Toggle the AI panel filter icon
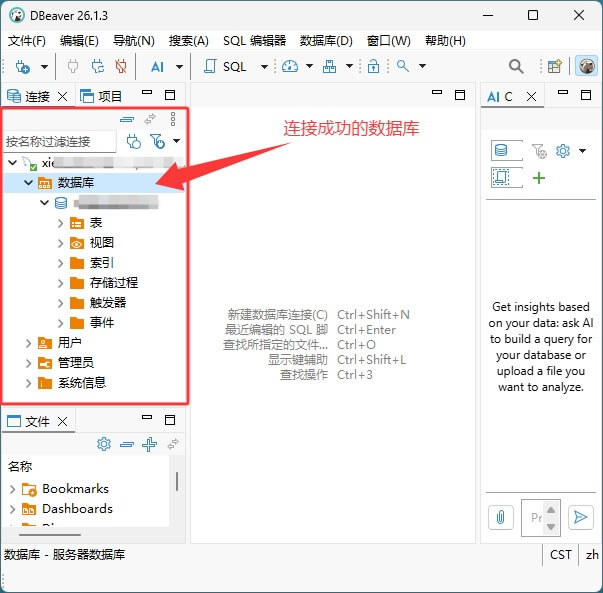 pos(539,151)
